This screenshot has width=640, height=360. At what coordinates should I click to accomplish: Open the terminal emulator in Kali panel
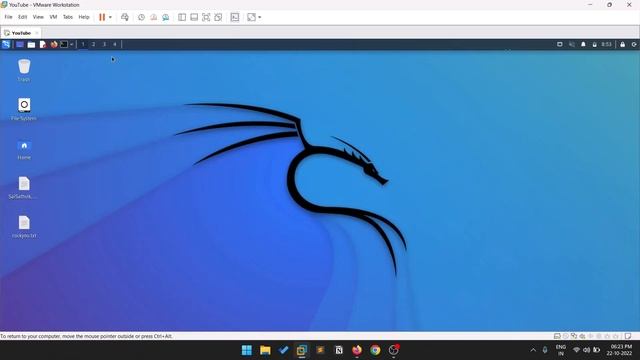pos(64,44)
